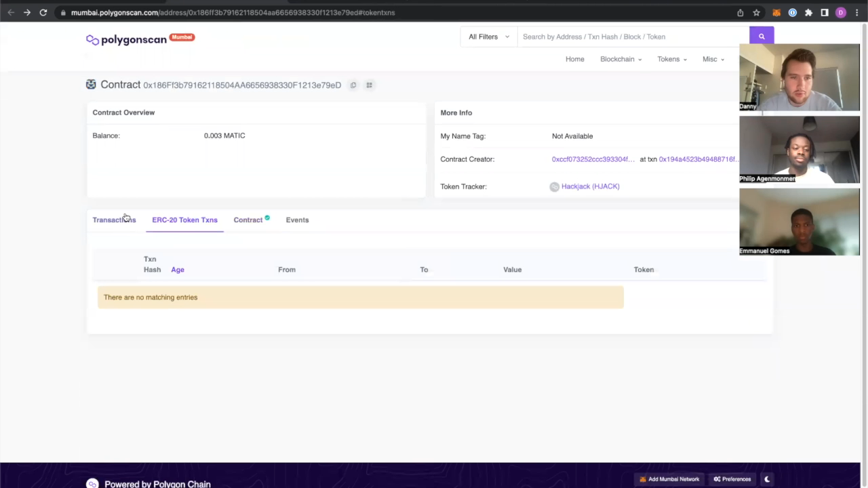Click the search by address input field
868x488 pixels.
coord(633,37)
